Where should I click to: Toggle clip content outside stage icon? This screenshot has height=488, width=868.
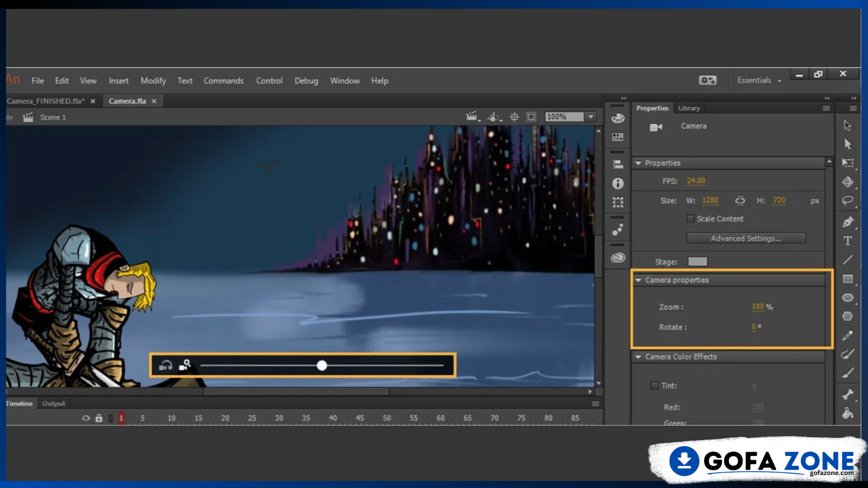tap(531, 117)
